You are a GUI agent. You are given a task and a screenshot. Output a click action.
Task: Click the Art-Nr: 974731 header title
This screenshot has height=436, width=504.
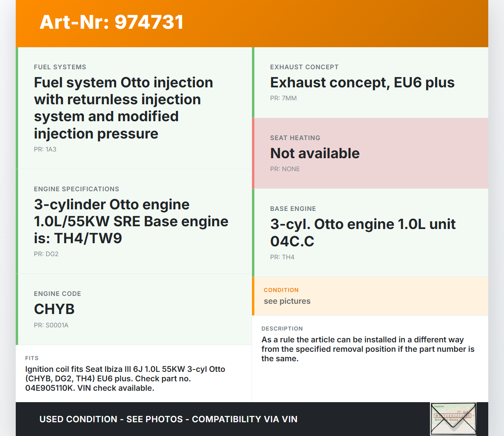(x=111, y=22)
